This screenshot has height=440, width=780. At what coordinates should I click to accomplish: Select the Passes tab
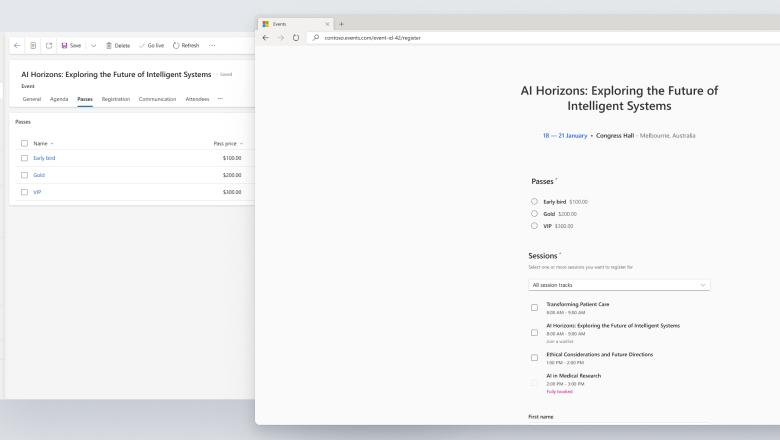coord(85,99)
